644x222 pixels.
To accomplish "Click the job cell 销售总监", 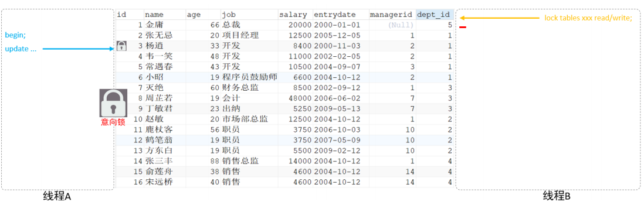I will tap(240, 161).
